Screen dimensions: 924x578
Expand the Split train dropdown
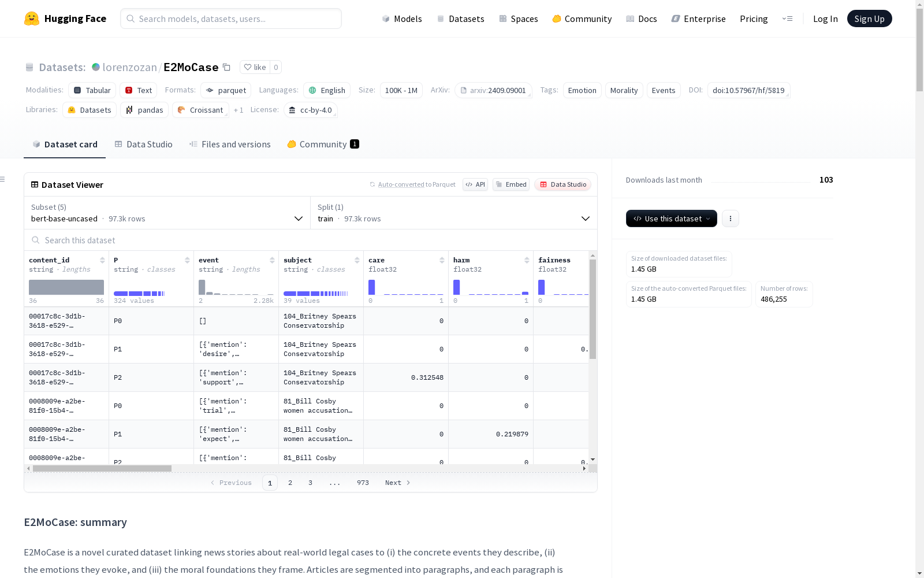click(454, 213)
